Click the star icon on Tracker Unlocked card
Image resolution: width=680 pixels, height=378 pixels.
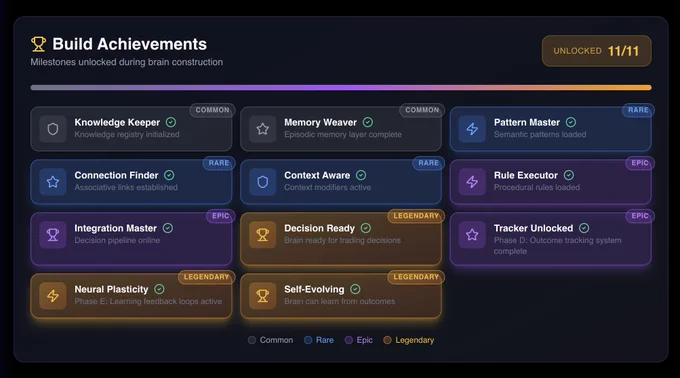point(472,235)
